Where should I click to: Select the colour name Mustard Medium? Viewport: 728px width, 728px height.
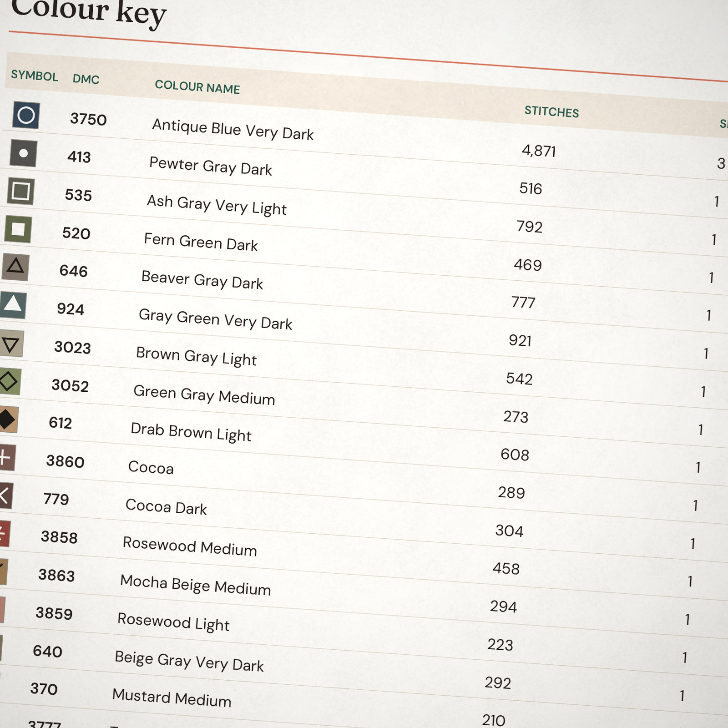172,698
